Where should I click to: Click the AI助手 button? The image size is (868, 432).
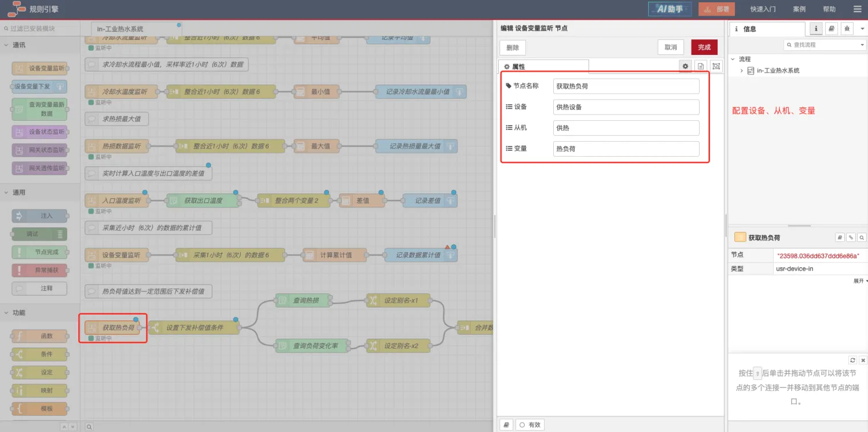[x=670, y=9]
